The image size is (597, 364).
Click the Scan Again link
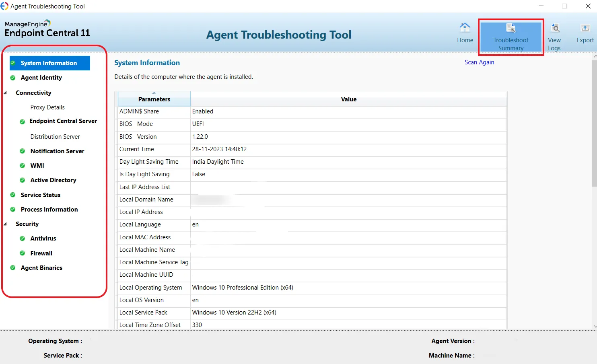(x=479, y=62)
